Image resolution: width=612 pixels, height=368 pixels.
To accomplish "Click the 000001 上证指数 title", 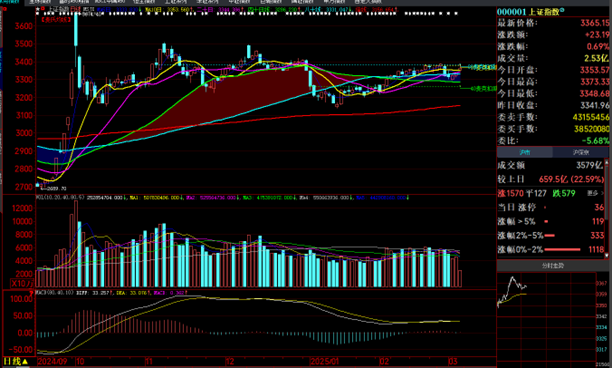I will click(x=528, y=12).
